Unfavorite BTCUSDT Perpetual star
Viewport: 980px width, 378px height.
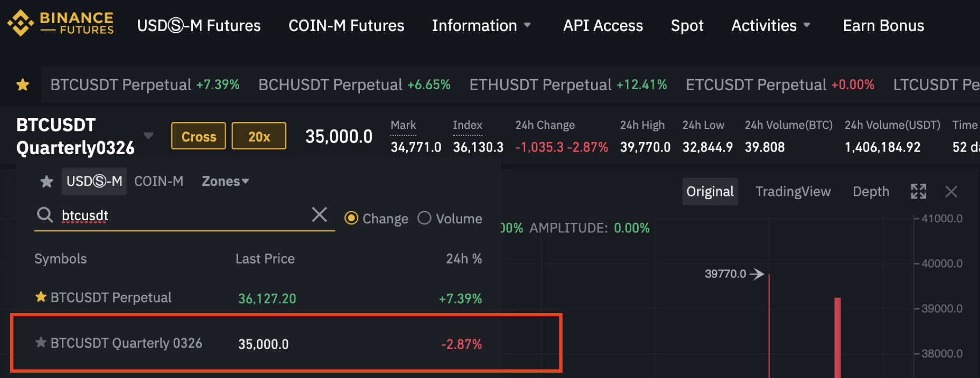pyautogui.click(x=40, y=297)
